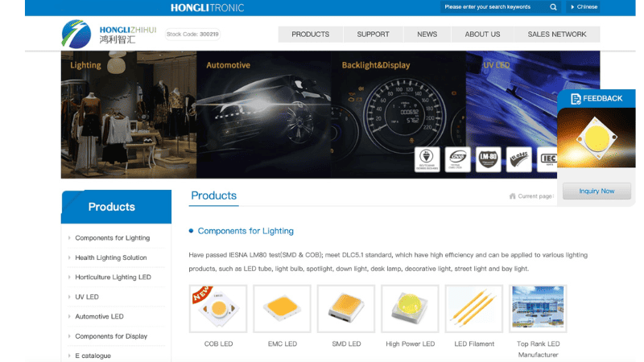This screenshot has height=362, width=644.
Task: Click the Stock Code 300219 badge
Action: (x=192, y=34)
